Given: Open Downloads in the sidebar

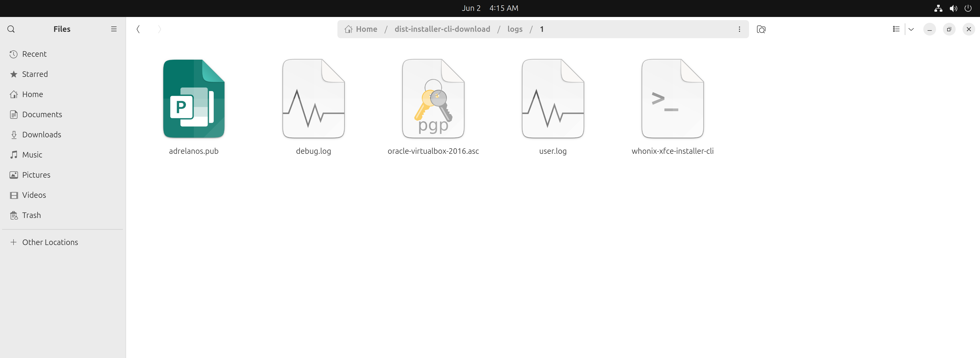Looking at the screenshot, I should pos(63,134).
